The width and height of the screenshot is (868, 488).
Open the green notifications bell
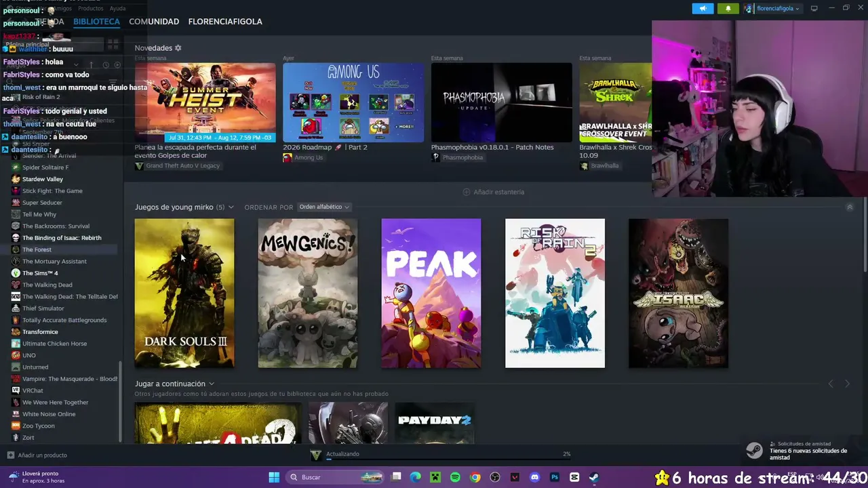tap(728, 8)
